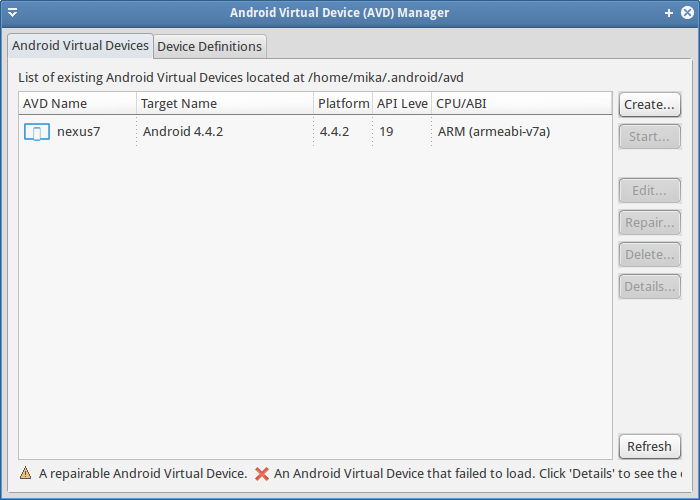Click the nexus7 device icon
Image resolution: width=700 pixels, height=500 pixels.
point(36,131)
